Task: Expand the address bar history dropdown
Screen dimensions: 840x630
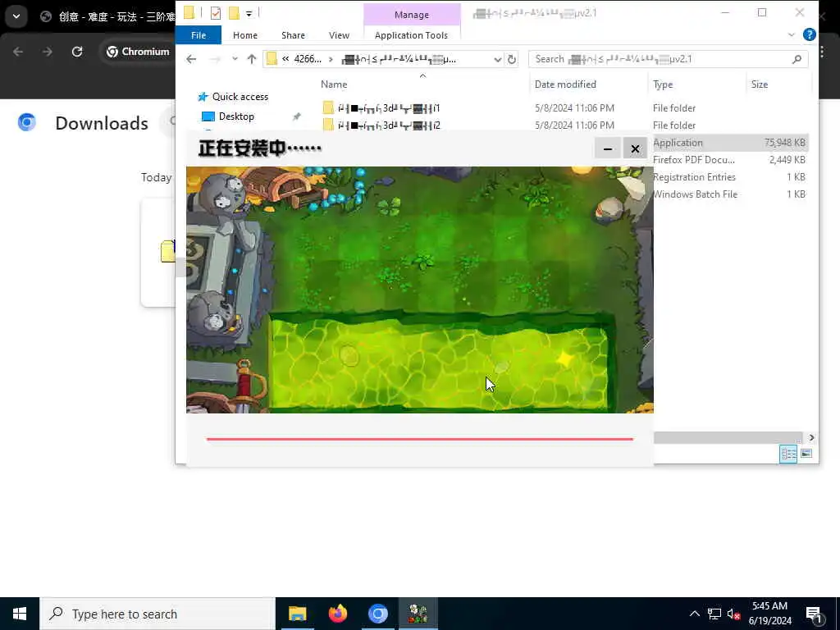Action: (x=497, y=59)
